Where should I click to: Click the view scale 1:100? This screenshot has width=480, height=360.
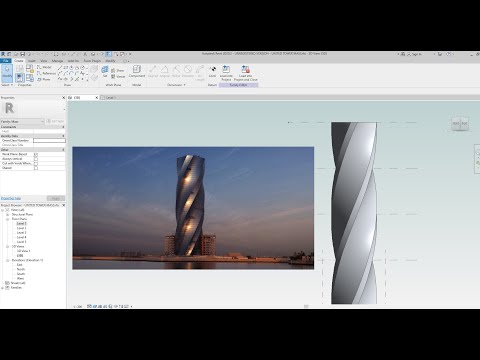pyautogui.click(x=78, y=306)
